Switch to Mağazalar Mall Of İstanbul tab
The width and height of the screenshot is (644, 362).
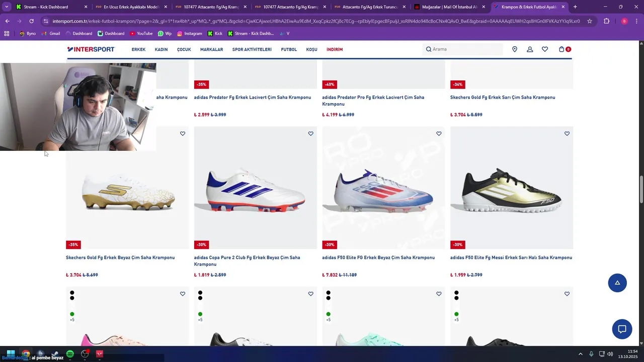tap(449, 7)
